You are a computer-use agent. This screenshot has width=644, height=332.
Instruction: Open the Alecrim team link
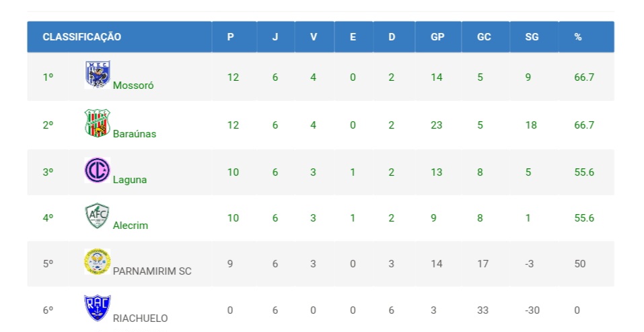tap(131, 226)
